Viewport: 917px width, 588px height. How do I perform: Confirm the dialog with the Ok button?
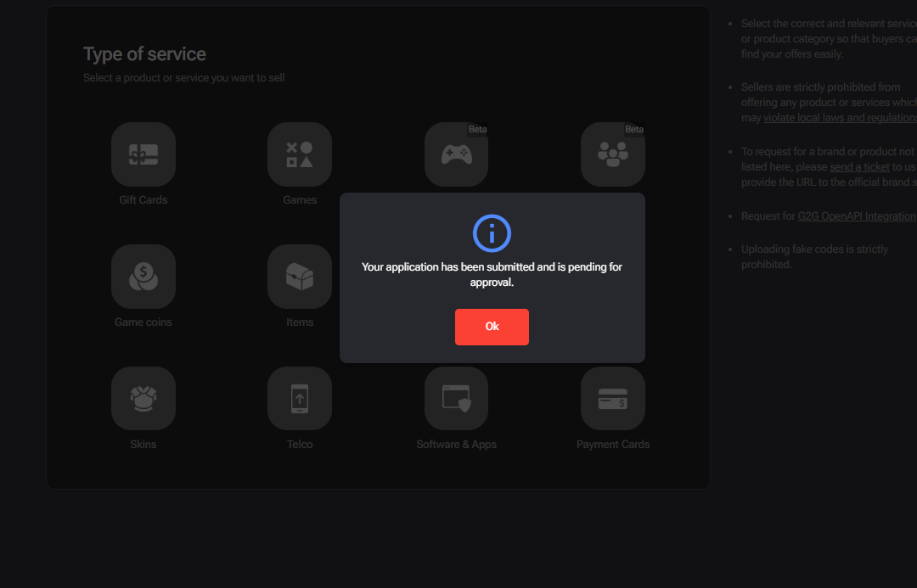(492, 327)
